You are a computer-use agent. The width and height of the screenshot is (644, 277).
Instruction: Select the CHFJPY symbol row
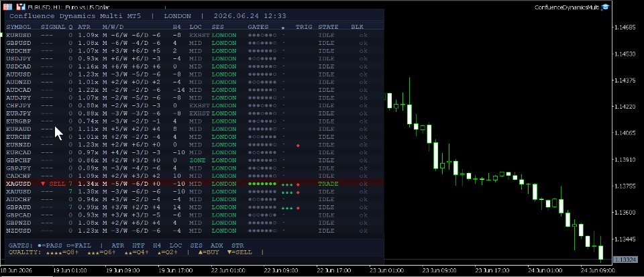tap(195, 105)
